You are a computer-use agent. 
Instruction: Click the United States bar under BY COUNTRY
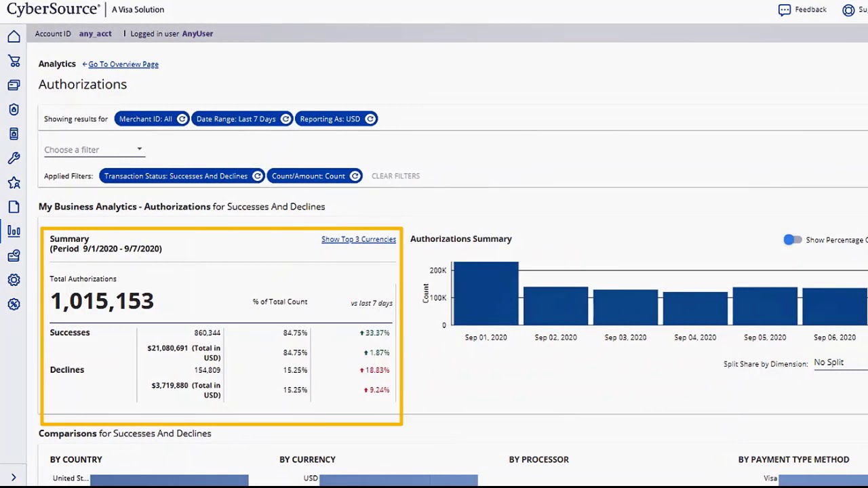[169, 480]
